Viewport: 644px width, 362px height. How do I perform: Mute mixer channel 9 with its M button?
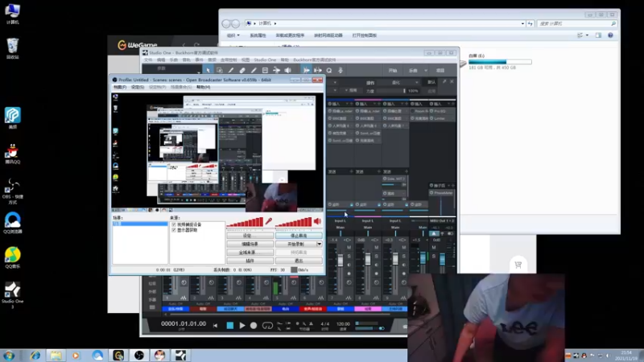point(404,247)
